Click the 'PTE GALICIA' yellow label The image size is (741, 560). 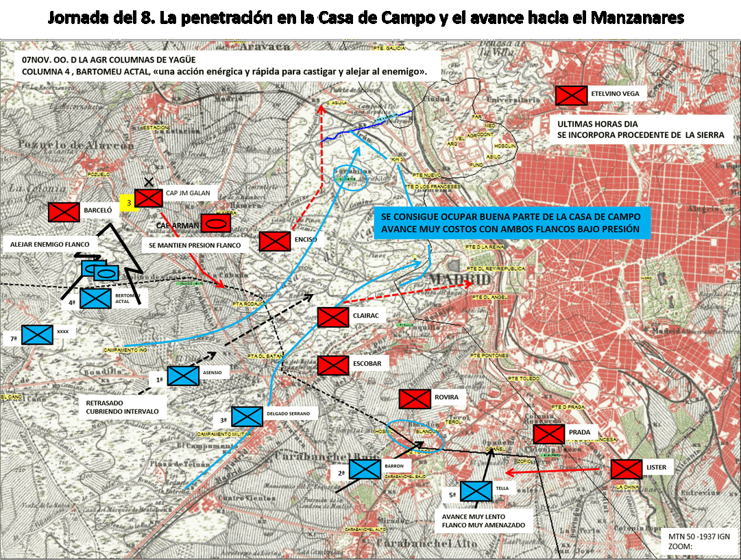tap(389, 49)
